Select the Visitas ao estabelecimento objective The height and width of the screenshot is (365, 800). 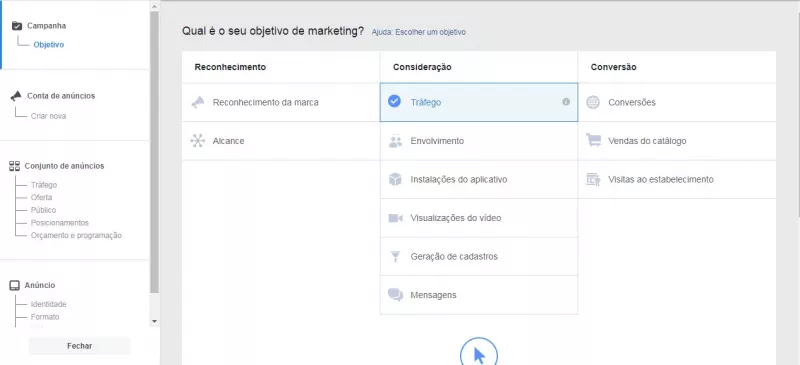(677, 180)
